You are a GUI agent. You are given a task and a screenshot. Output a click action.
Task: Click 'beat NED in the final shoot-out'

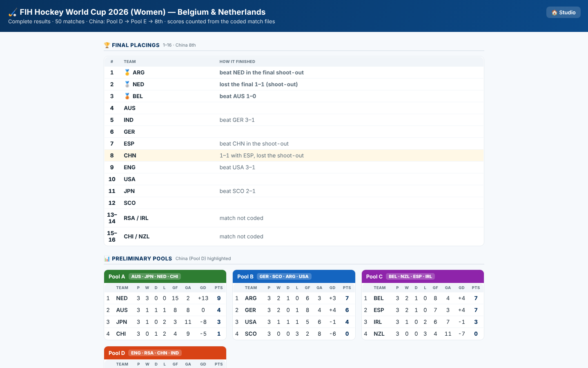pyautogui.click(x=262, y=72)
